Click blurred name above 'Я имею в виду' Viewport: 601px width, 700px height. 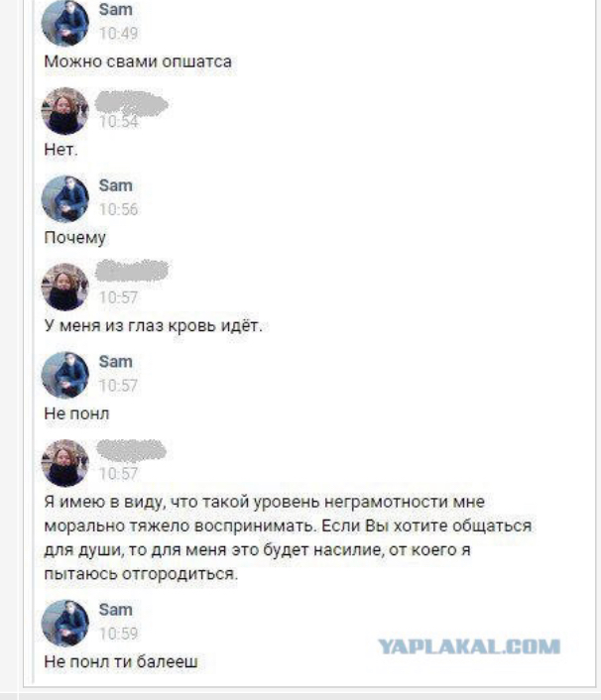[x=131, y=450]
